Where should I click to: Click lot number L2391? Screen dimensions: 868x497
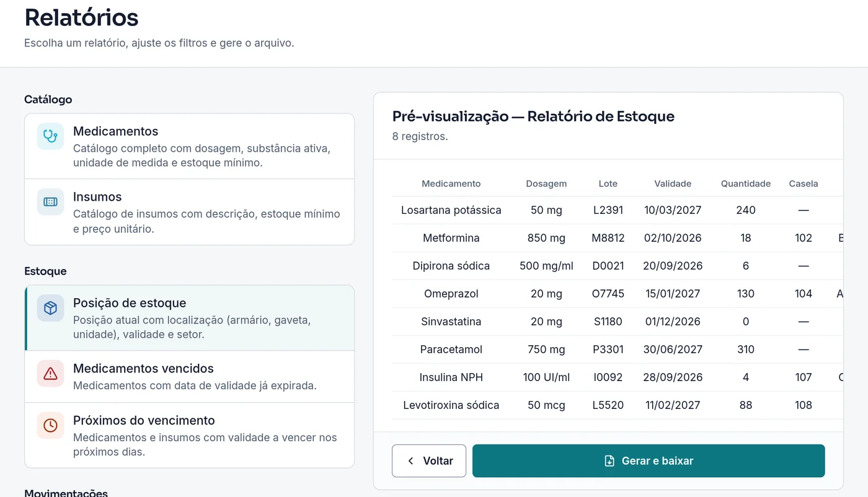click(x=608, y=210)
